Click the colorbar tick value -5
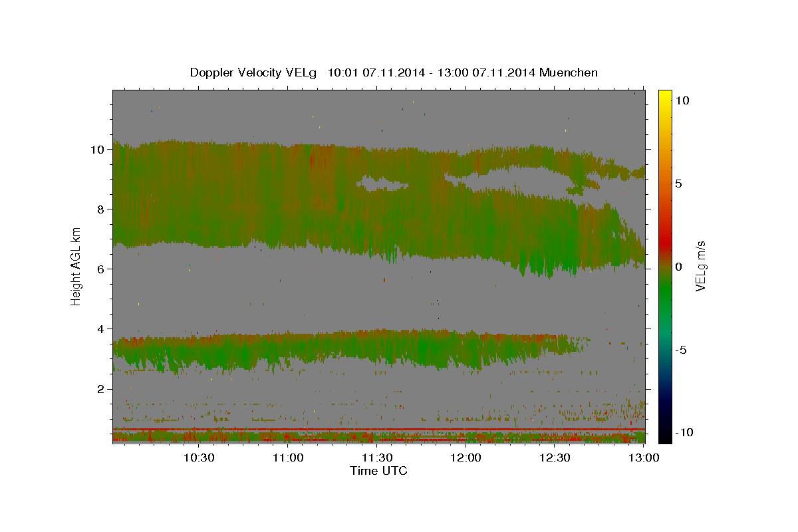The width and height of the screenshot is (798, 532). pyautogui.click(x=681, y=350)
